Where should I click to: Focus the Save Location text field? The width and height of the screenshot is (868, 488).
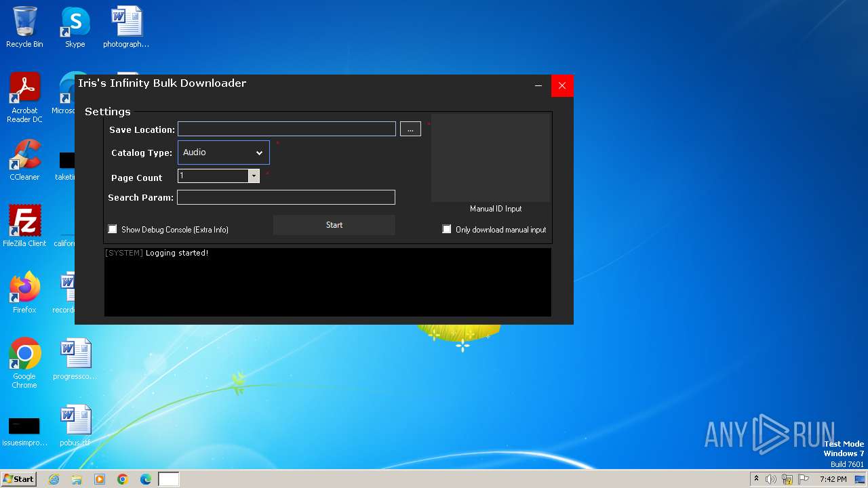287,129
